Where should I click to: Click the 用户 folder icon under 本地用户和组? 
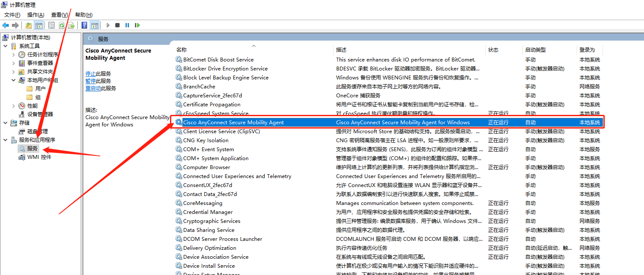[29, 89]
